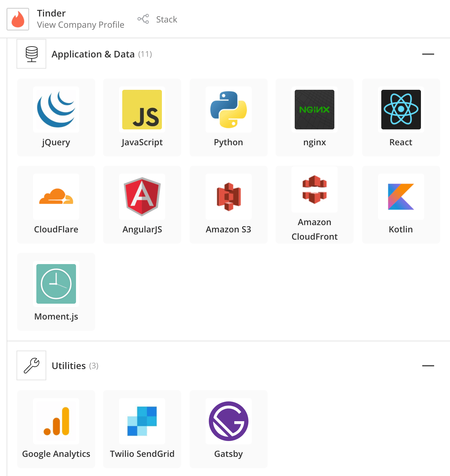
Task: Click the Gatsby purple G logo
Action: (229, 421)
